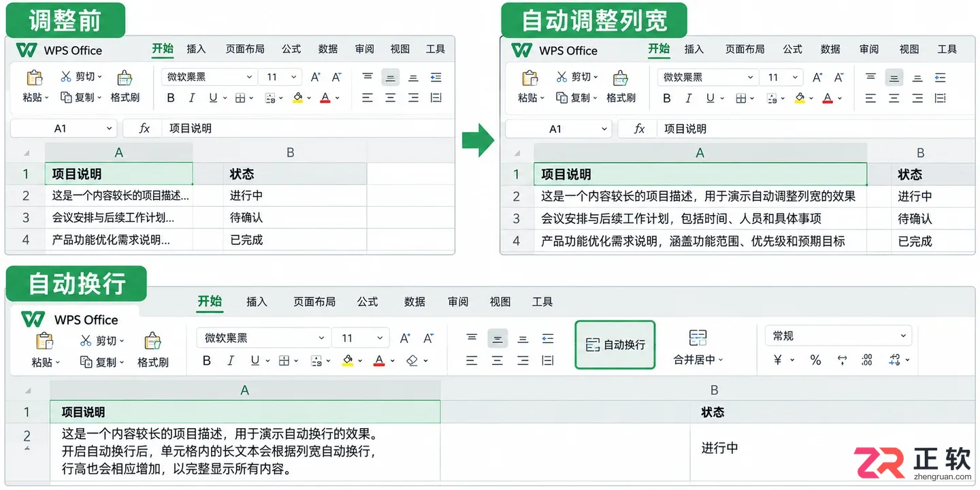
Task: Toggle bold in the 自动换行 panel
Action: [x=208, y=361]
